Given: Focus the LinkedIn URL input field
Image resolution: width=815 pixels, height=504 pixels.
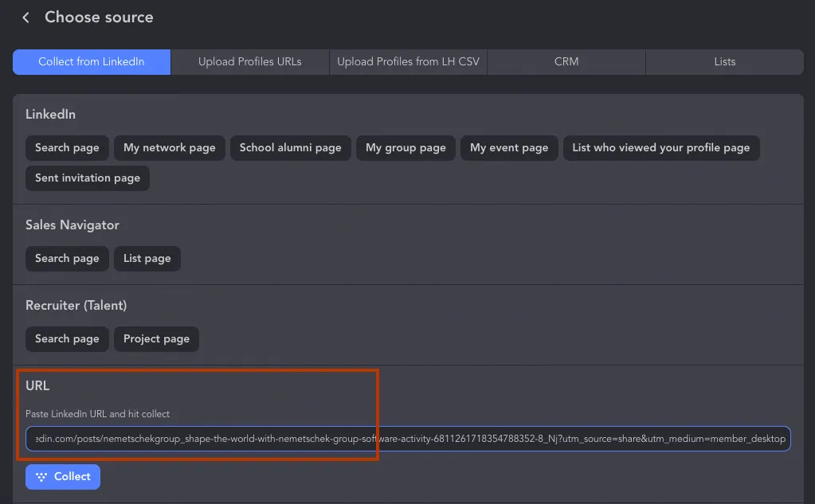Looking at the screenshot, I should coord(408,439).
